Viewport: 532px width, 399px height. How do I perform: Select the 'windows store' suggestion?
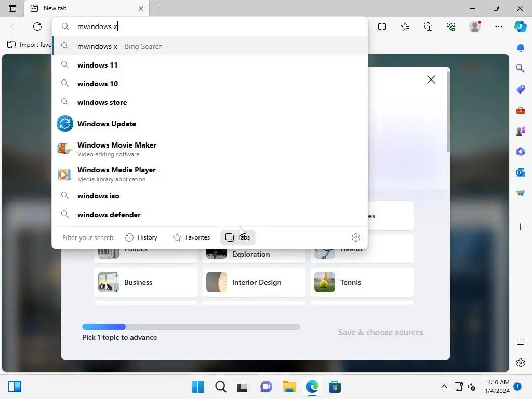(x=210, y=102)
